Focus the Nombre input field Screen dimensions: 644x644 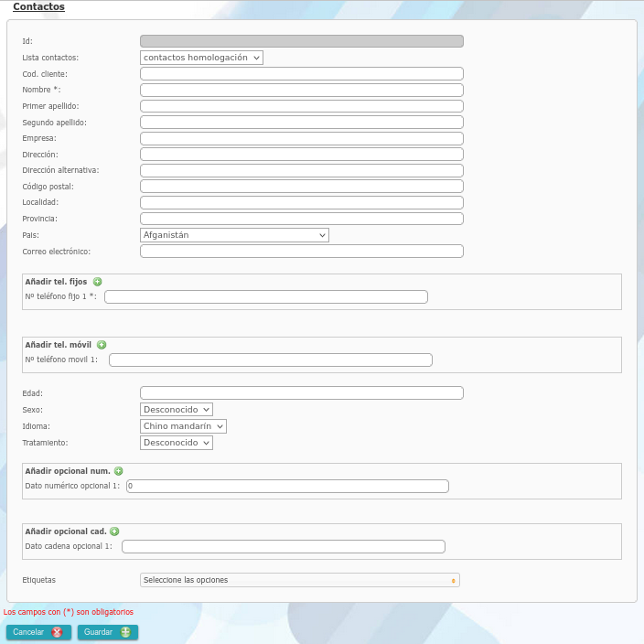coord(301,91)
